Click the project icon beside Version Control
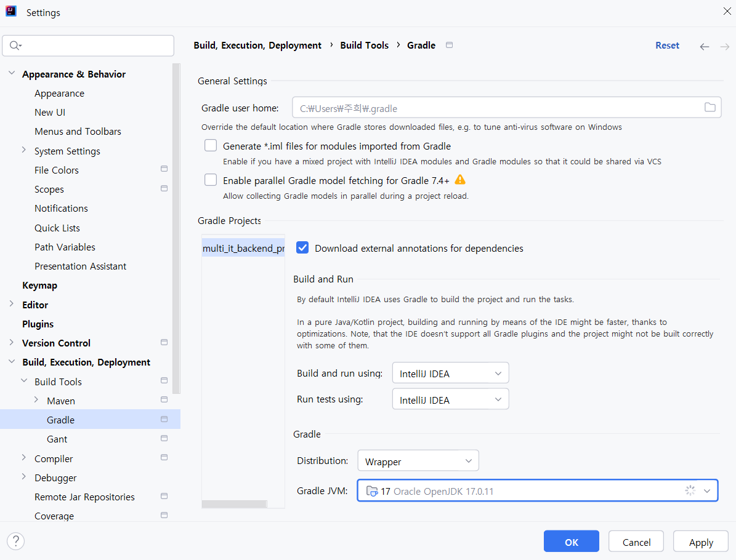This screenshot has height=560, width=736. 164,342
